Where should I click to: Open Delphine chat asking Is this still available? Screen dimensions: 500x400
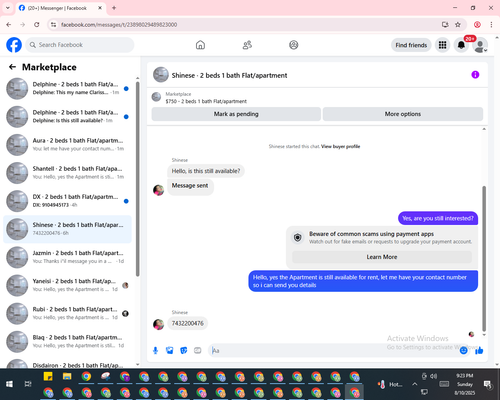point(68,117)
